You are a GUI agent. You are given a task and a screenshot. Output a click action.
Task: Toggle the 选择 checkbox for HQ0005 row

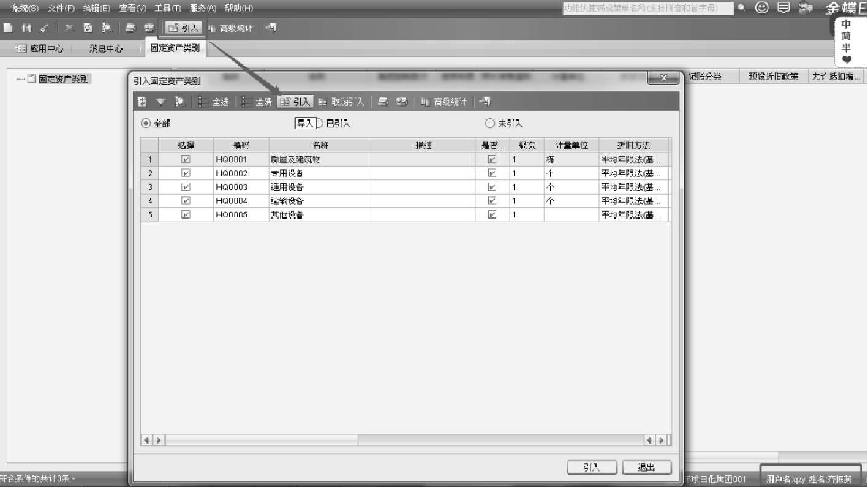pyautogui.click(x=186, y=215)
